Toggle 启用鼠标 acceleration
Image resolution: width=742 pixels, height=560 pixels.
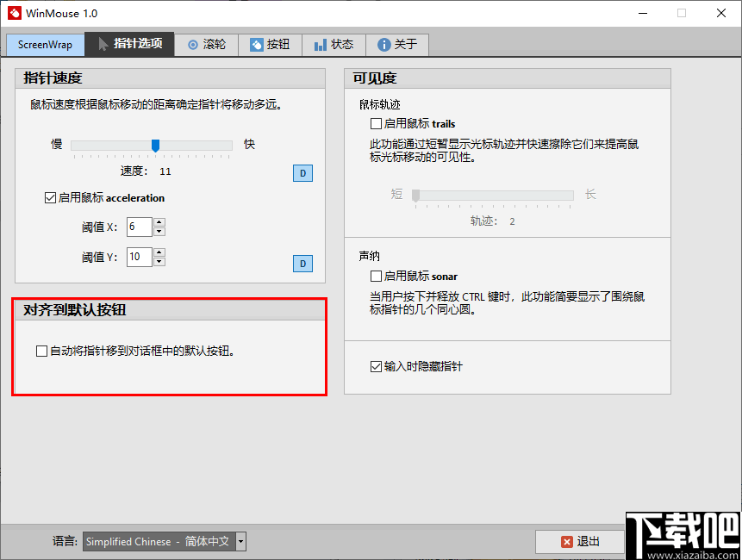click(x=51, y=197)
